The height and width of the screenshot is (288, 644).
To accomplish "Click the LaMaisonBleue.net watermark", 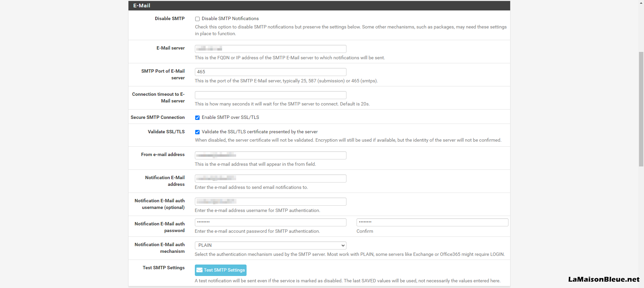I will [603, 279].
